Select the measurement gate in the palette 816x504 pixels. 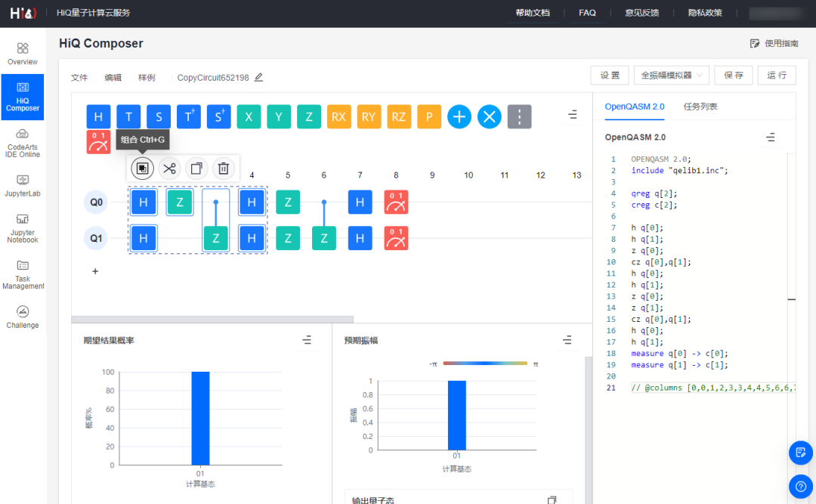pyautogui.click(x=98, y=142)
